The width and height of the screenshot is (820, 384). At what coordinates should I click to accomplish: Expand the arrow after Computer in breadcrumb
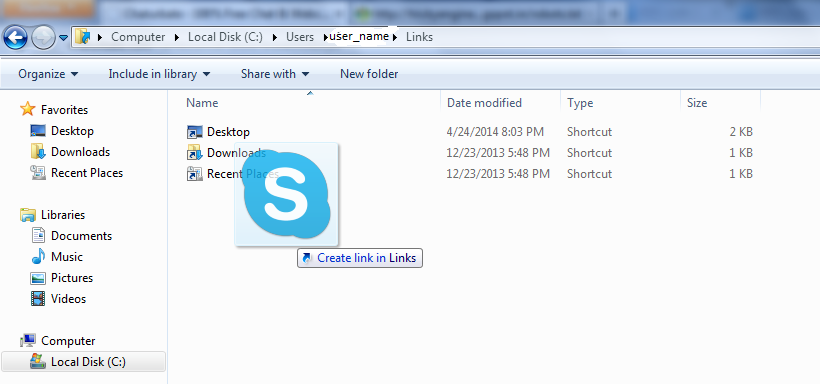pyautogui.click(x=177, y=37)
